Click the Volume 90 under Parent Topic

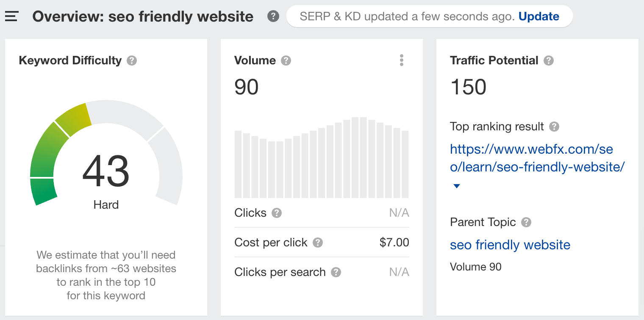pyautogui.click(x=475, y=267)
